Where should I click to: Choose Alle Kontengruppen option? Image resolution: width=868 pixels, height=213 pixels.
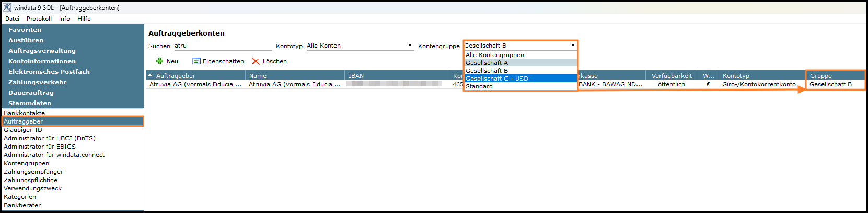click(x=520, y=55)
